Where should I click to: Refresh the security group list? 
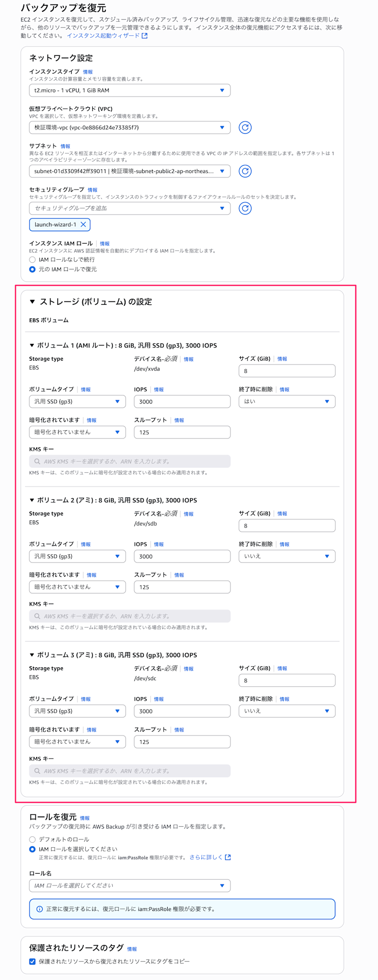coord(245,208)
